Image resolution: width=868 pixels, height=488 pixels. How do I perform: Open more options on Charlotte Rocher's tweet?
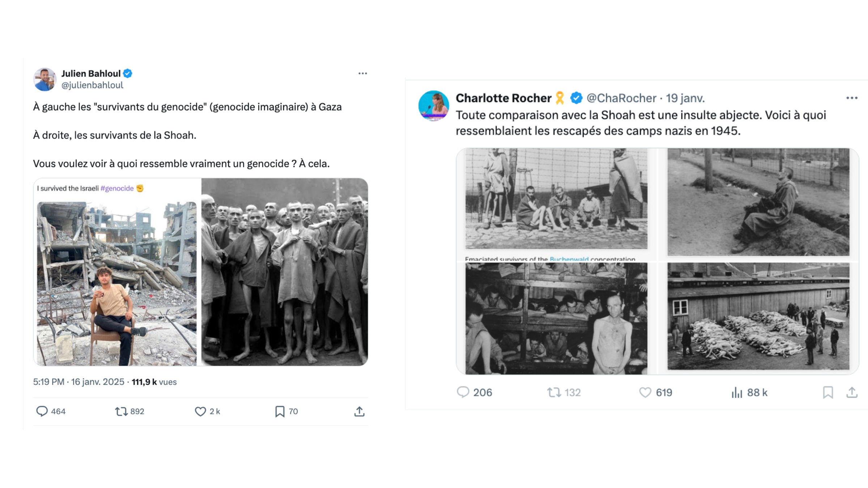pyautogui.click(x=852, y=98)
